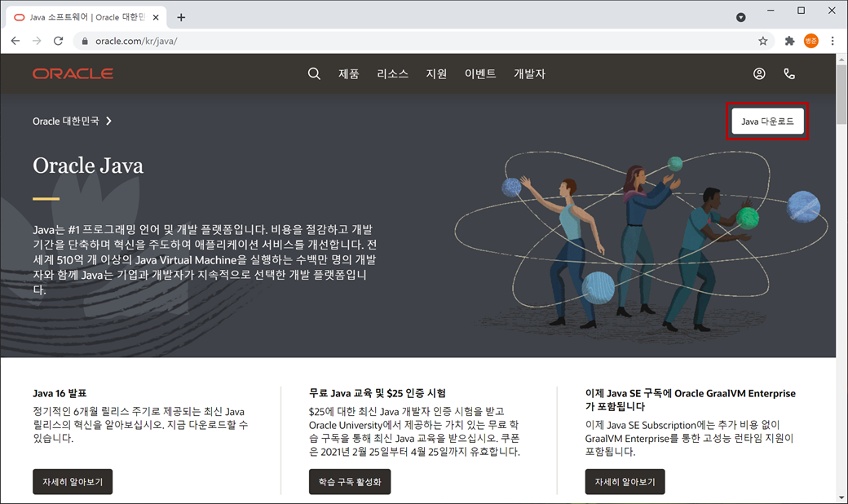The image size is (848, 504).
Task: Click the vertical scrollbar thumb
Action: pyautogui.click(x=841, y=95)
